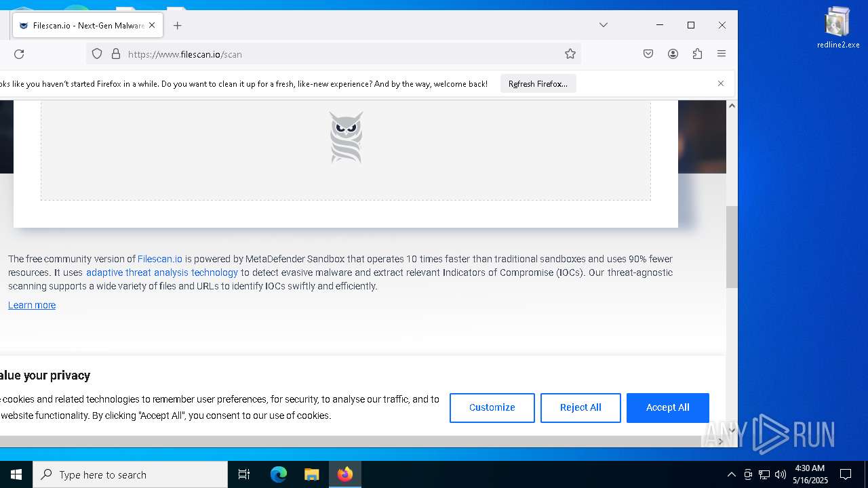The height and width of the screenshot is (488, 868).
Task: Click the Firefox taskbar icon
Action: pos(345,474)
